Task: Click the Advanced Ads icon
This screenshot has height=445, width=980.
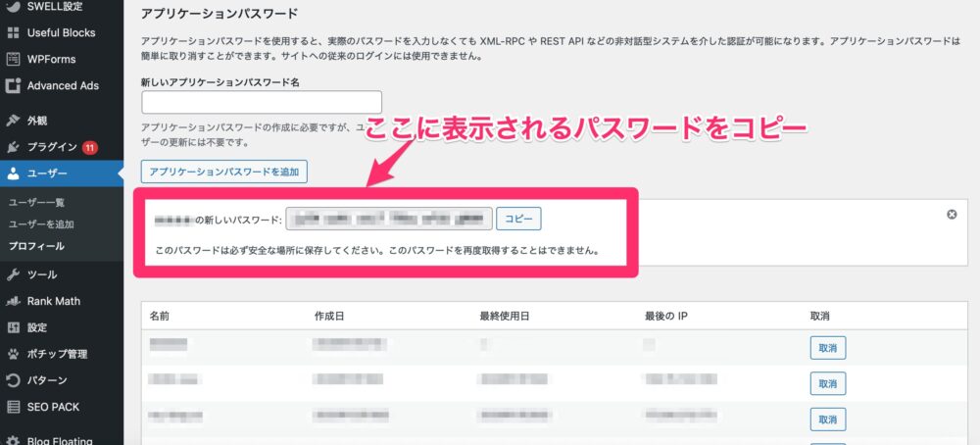Action: point(14,85)
